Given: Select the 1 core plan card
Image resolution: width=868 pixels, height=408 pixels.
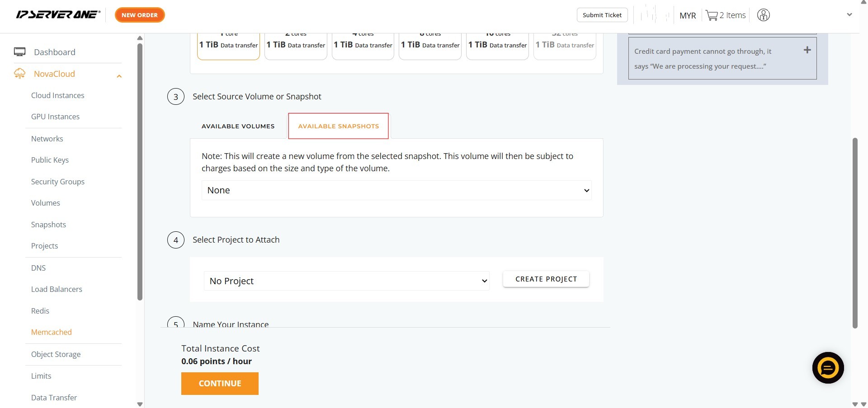Looking at the screenshot, I should [x=228, y=45].
